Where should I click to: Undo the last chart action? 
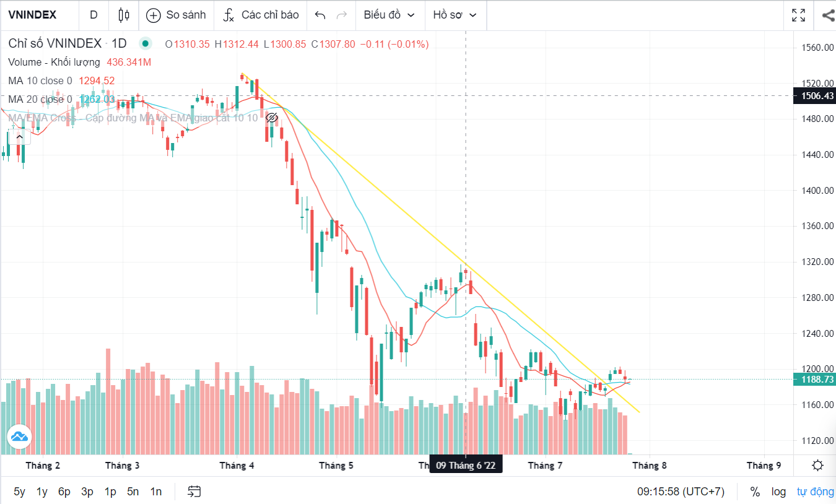(x=320, y=15)
